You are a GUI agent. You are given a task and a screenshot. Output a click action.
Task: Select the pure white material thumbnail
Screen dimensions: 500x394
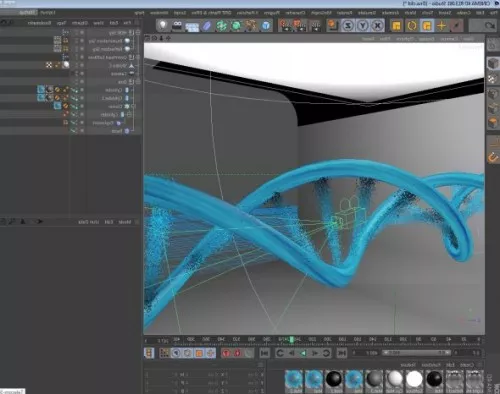[414, 379]
